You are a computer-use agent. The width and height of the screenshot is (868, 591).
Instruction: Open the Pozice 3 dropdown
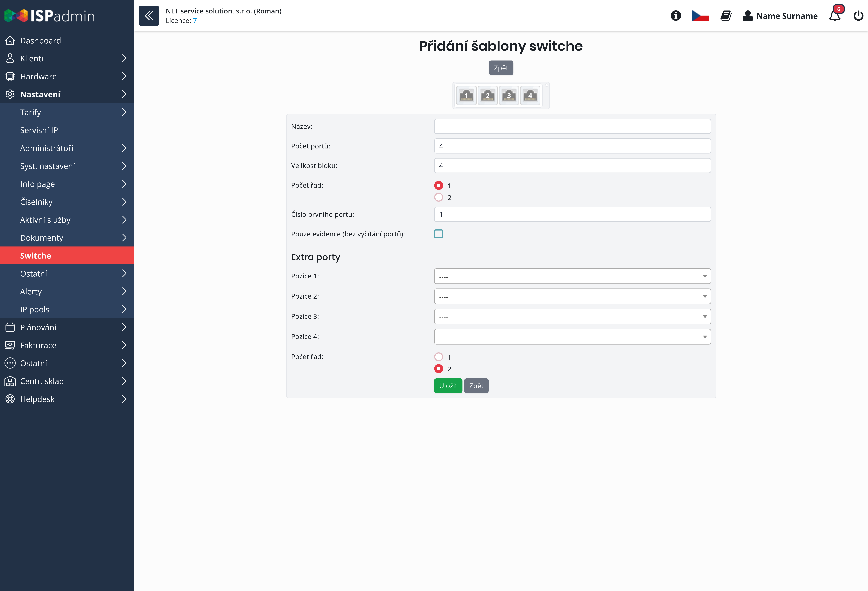(x=572, y=316)
